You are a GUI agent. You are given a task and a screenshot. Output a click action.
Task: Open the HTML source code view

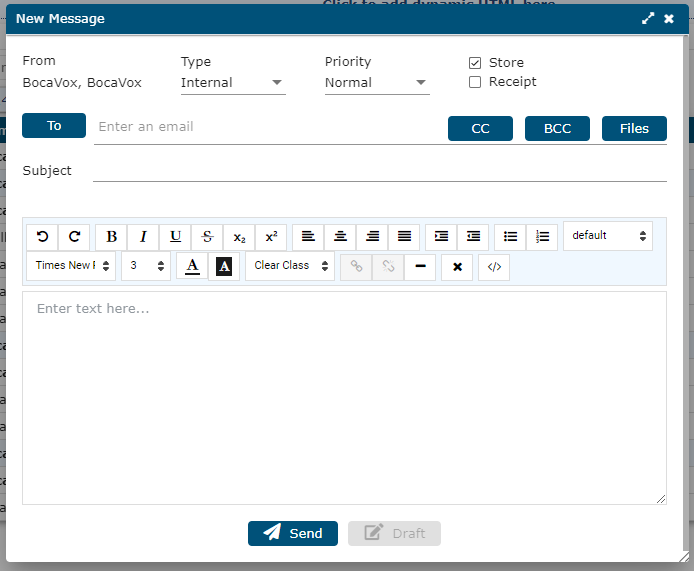pos(494,267)
